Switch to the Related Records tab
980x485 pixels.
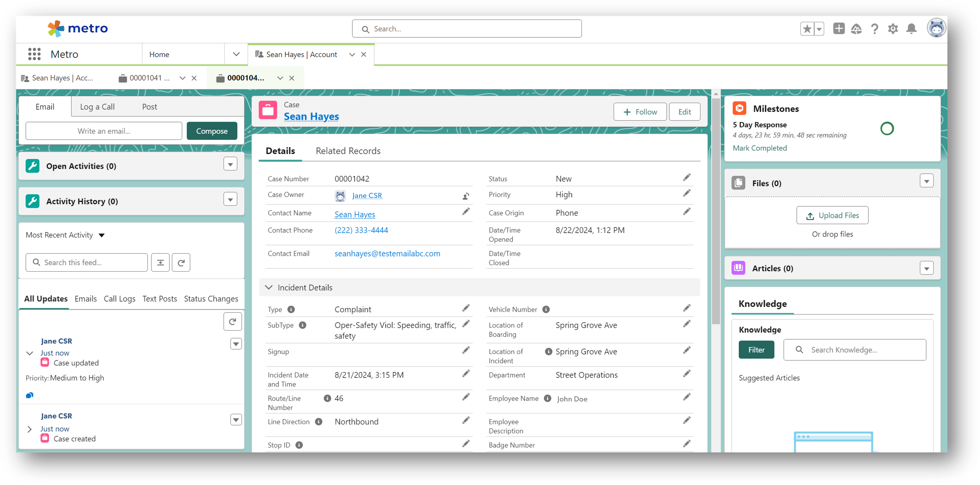click(348, 151)
